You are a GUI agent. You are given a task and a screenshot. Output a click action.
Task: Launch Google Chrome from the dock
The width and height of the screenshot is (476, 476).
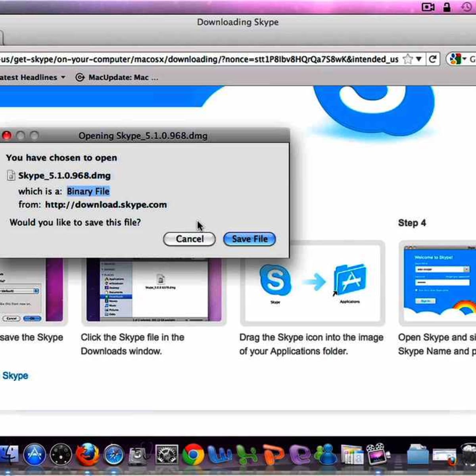coord(193,455)
